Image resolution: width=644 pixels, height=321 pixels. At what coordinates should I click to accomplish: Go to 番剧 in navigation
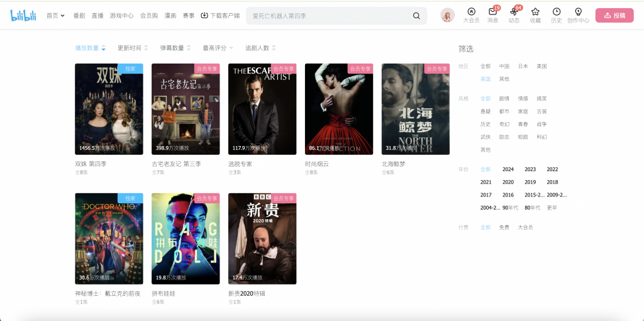click(79, 16)
